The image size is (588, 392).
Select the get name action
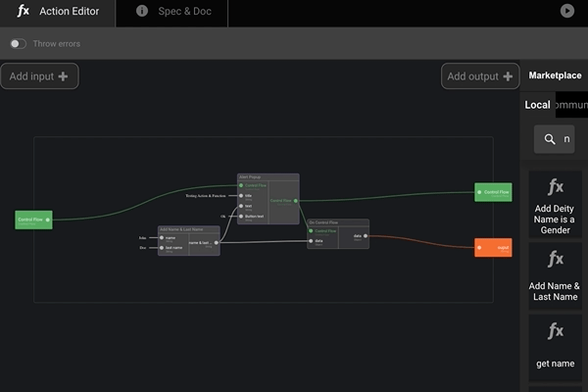pyautogui.click(x=555, y=347)
